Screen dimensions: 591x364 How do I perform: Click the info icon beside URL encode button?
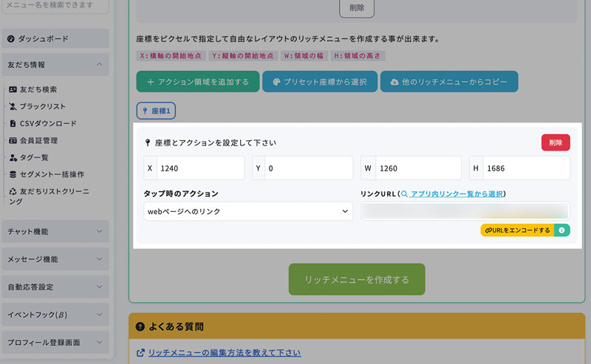coord(561,230)
